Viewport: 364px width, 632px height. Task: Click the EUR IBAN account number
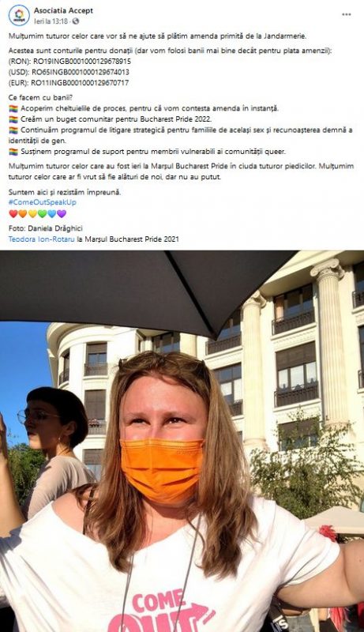click(80, 83)
